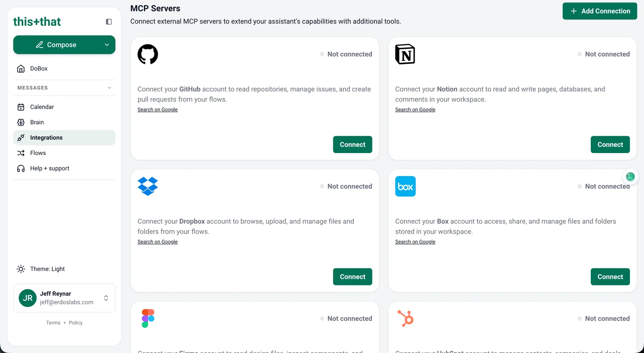
Task: Search on Google link under Notion
Action: pyautogui.click(x=415, y=110)
